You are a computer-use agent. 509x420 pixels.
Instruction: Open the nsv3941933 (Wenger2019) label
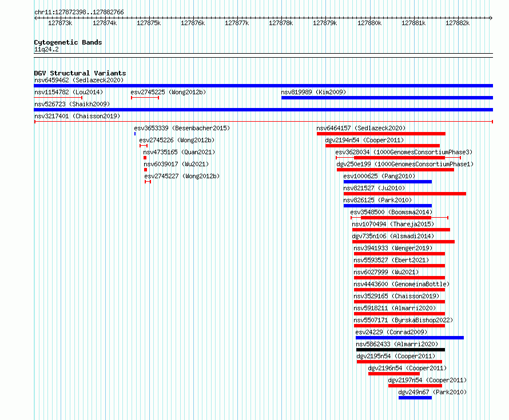[x=393, y=248]
